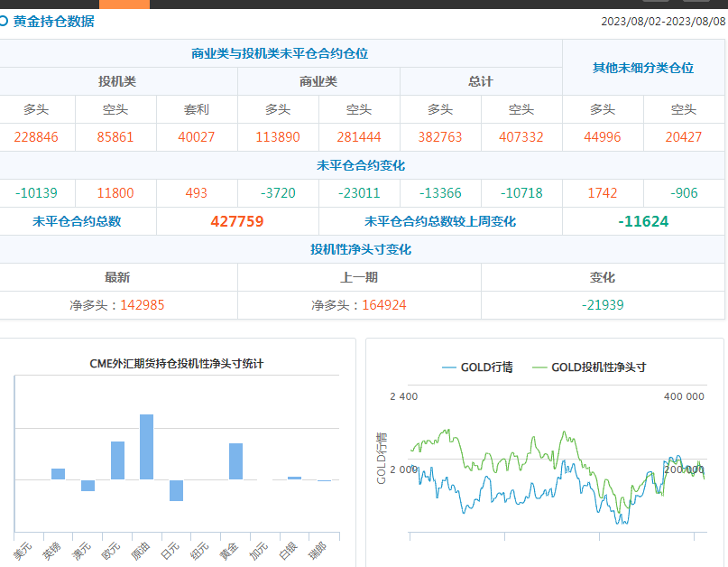Click the 原油 bar in CME chart
The image size is (728, 567).
[146, 447]
